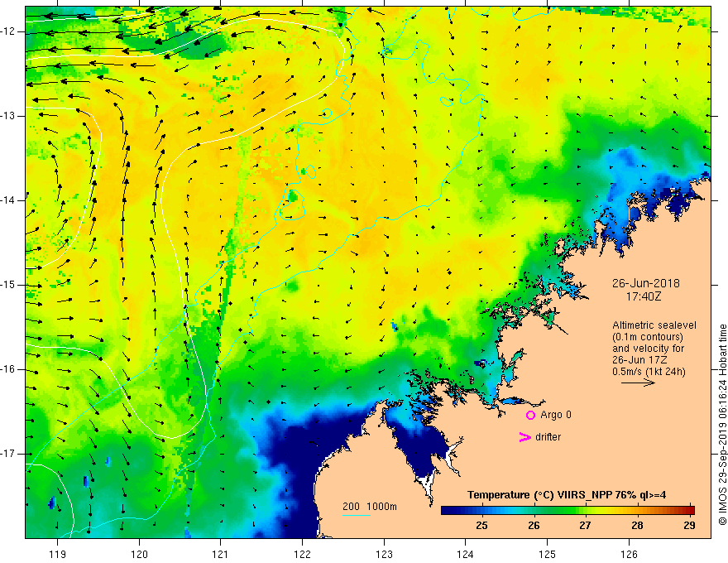
Task: Click the 26-Jun-2018 date label
Action: pyautogui.click(x=645, y=283)
